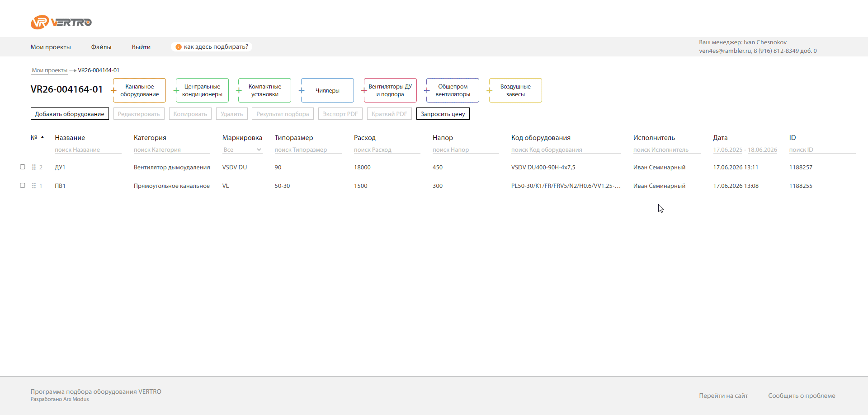Click the code starting with PL50-30/K1/FR
Image resolution: width=868 pixels, height=415 pixels.
point(566,186)
